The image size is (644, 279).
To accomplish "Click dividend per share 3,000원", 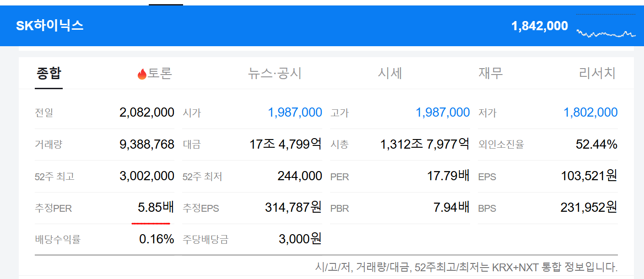I will coord(300,239).
